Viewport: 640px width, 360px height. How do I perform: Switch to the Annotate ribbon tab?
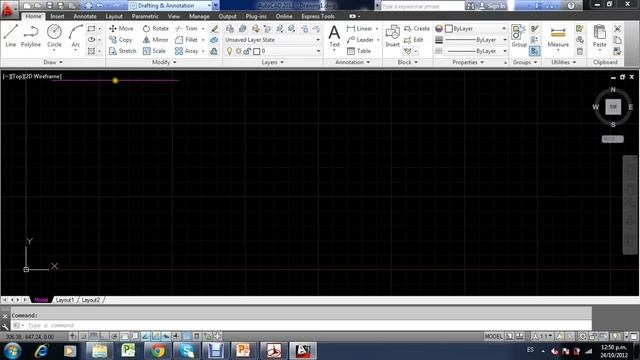85,16
